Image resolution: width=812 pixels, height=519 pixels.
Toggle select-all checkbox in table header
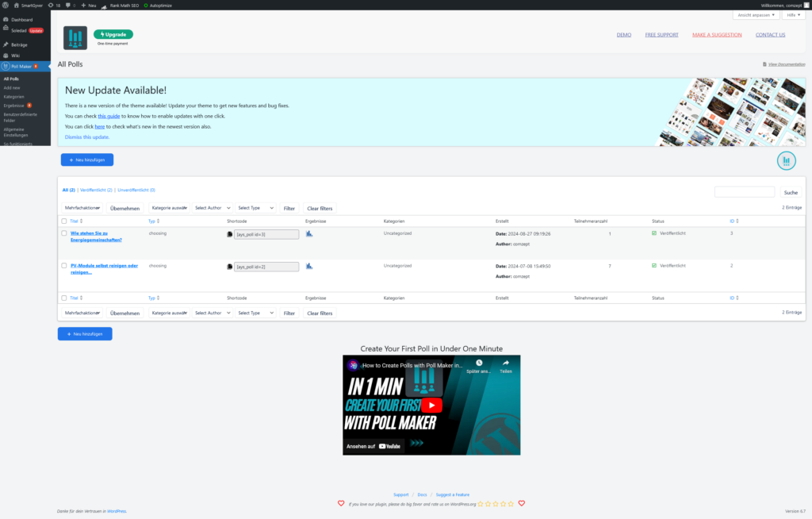64,220
